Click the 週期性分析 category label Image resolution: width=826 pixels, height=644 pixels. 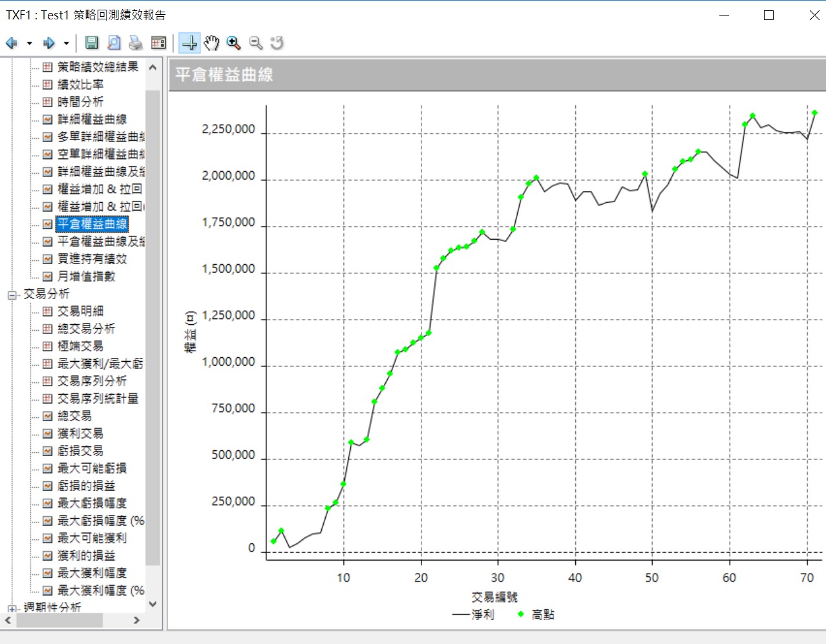52,607
